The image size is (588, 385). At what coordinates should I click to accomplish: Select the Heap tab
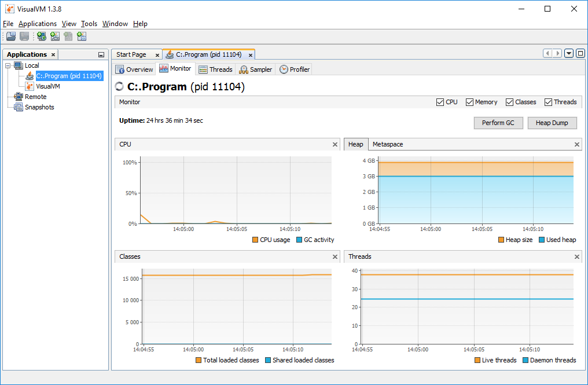point(355,145)
